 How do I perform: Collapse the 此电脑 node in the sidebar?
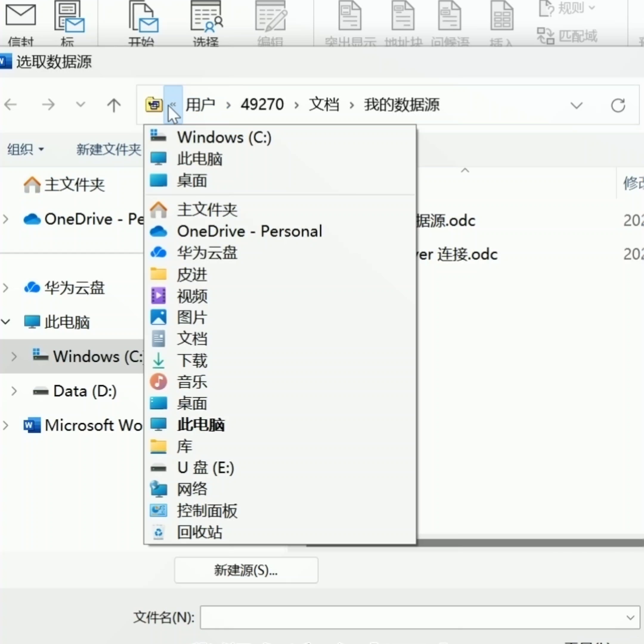6,322
